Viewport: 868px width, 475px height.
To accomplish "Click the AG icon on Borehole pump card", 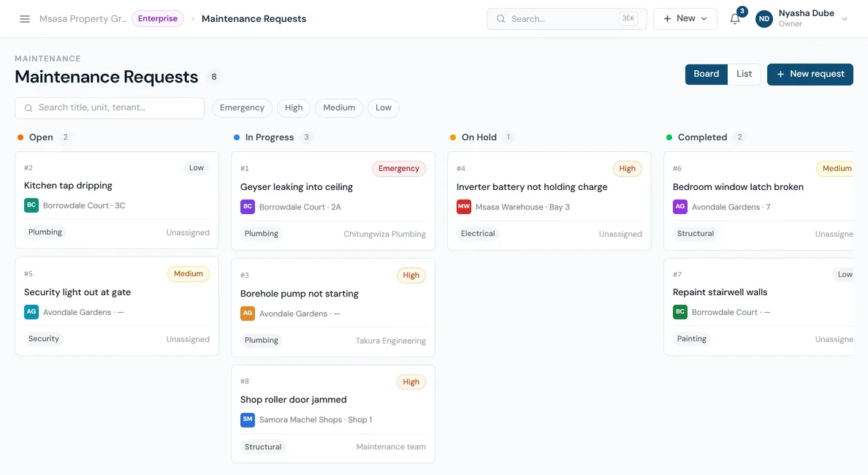I will pos(248,313).
